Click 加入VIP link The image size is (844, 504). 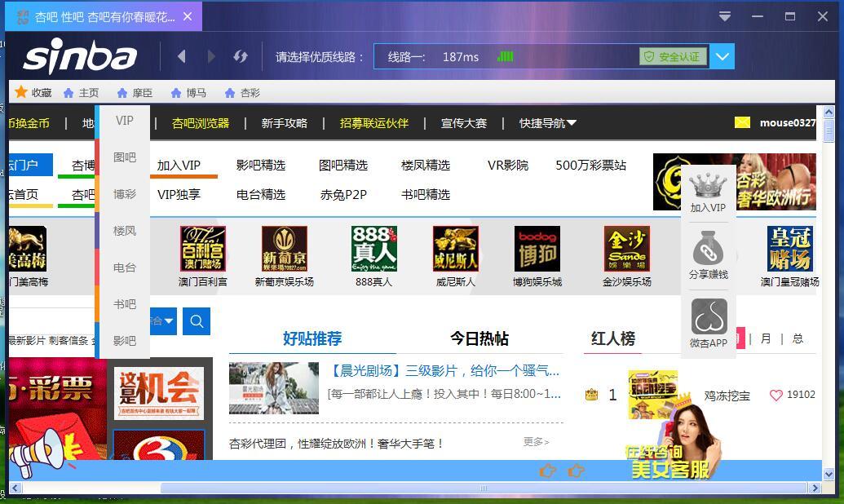[x=179, y=166]
